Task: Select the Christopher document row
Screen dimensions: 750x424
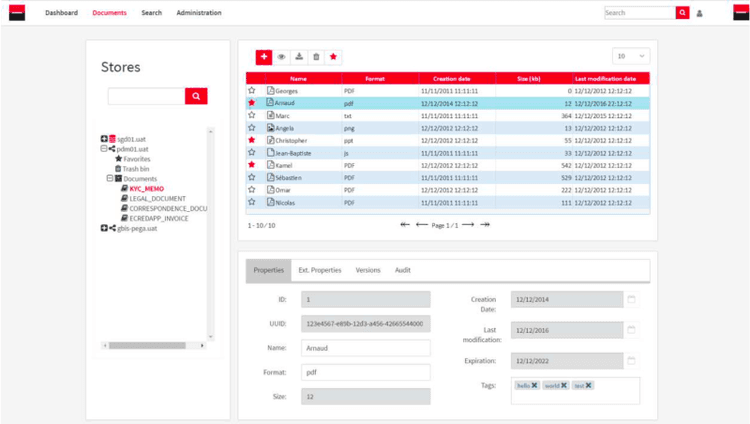Action: pyautogui.click(x=448, y=140)
